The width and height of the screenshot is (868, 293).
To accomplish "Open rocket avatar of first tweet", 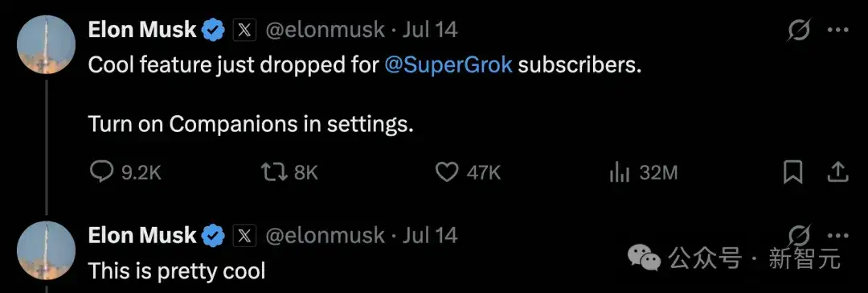I will point(47,44).
